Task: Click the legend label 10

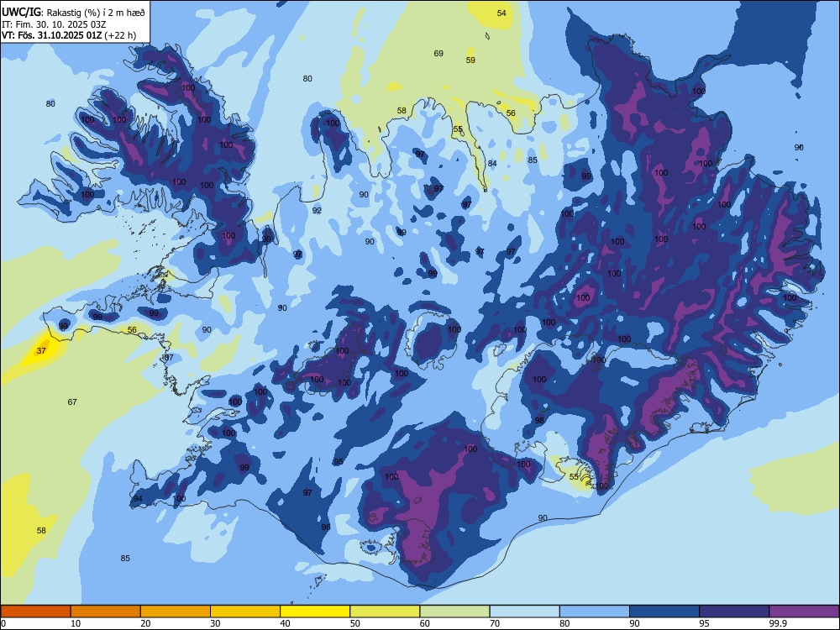Action: tap(76, 623)
